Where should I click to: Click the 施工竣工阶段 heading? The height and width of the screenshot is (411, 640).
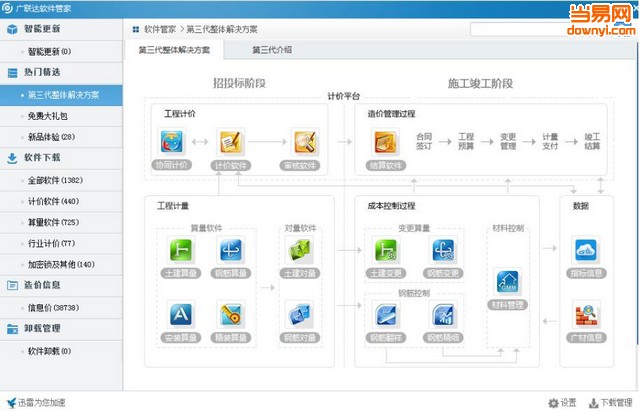click(x=480, y=84)
